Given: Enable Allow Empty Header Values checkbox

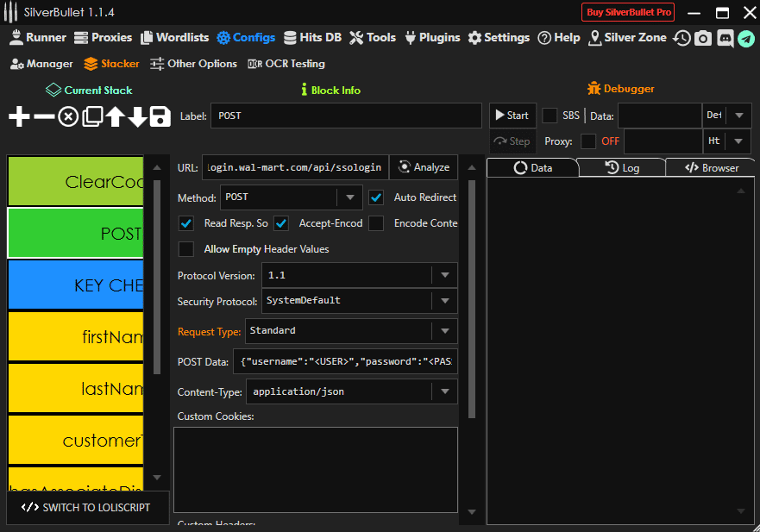Looking at the screenshot, I should (x=186, y=249).
